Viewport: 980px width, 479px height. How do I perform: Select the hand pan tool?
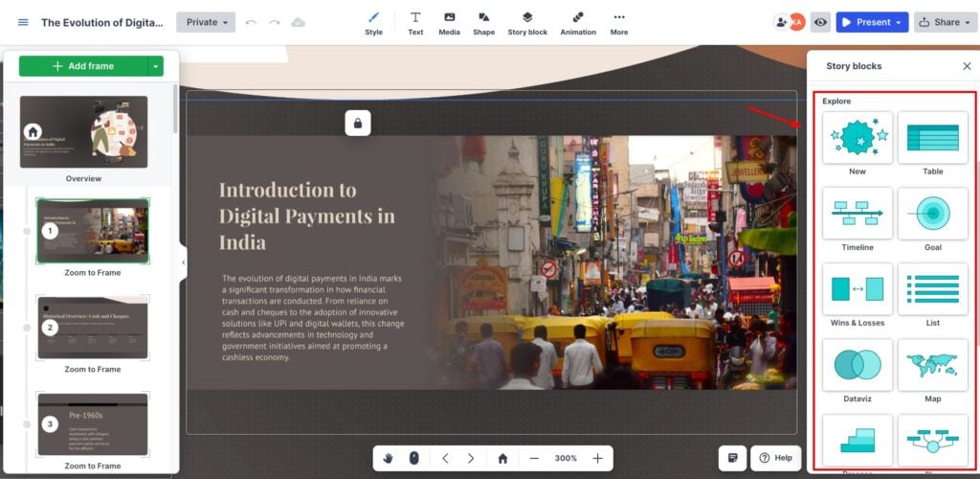389,458
